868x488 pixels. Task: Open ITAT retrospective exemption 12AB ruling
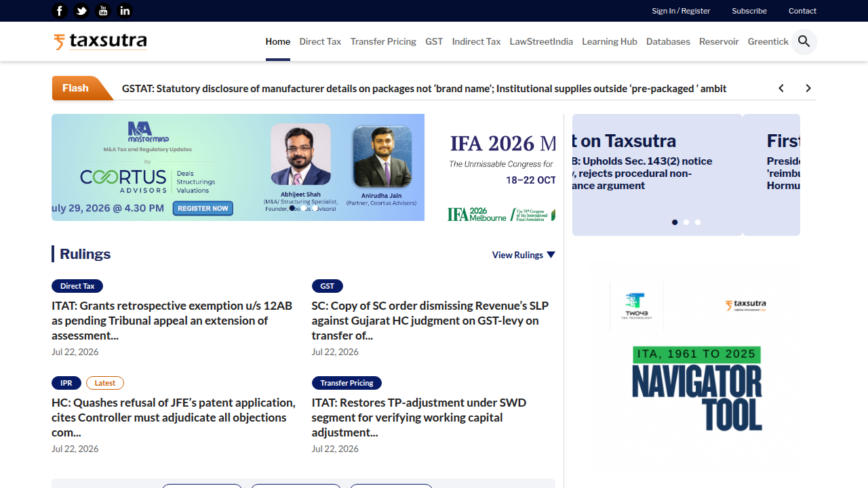coord(172,321)
